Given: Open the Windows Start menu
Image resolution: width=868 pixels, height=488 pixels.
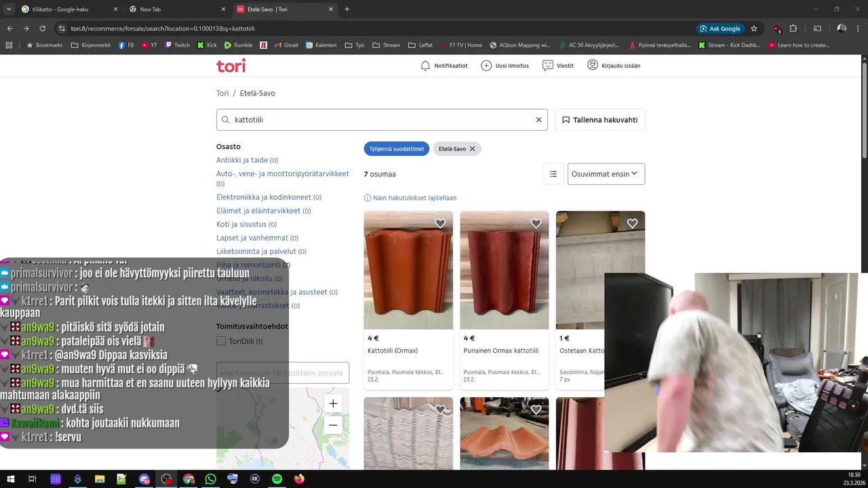Looking at the screenshot, I should tap(11, 479).
